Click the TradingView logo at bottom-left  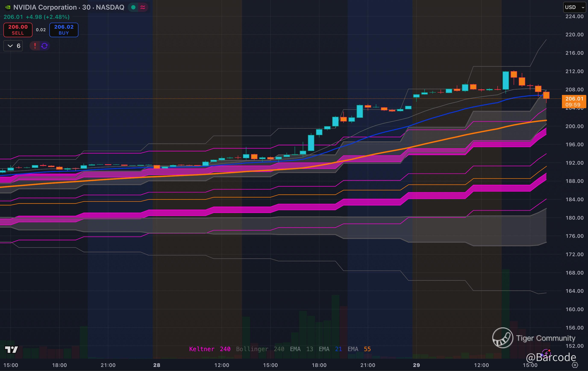tap(12, 349)
